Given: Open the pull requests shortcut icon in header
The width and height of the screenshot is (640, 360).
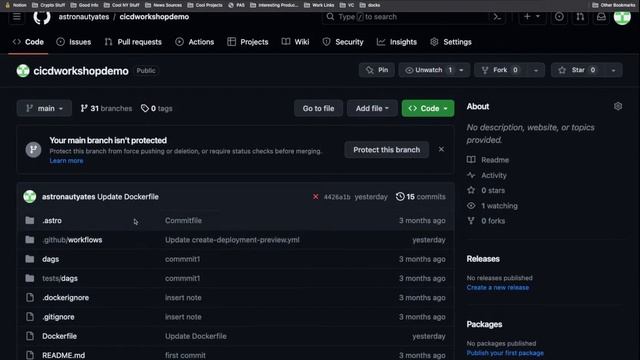Looking at the screenshot, I should [580, 17].
